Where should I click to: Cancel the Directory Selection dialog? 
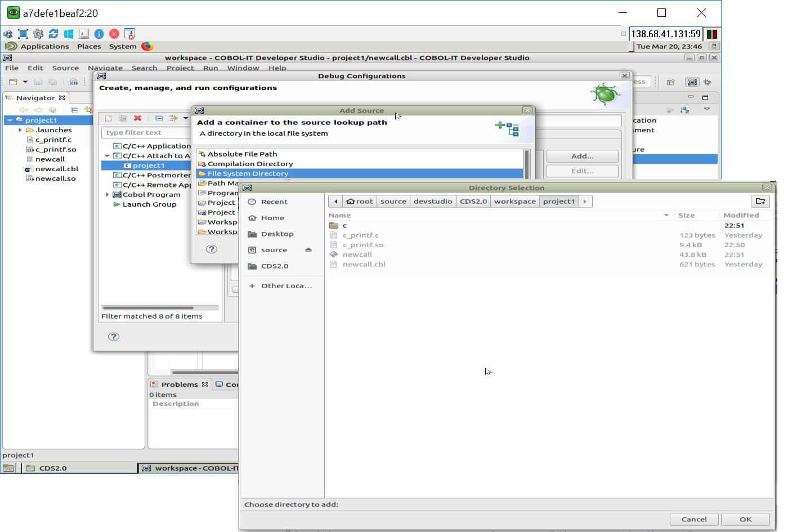pyautogui.click(x=693, y=519)
